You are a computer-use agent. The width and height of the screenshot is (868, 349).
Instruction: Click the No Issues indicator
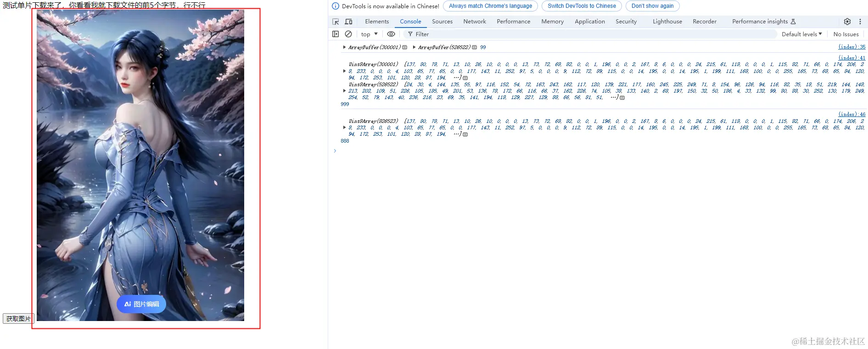846,34
